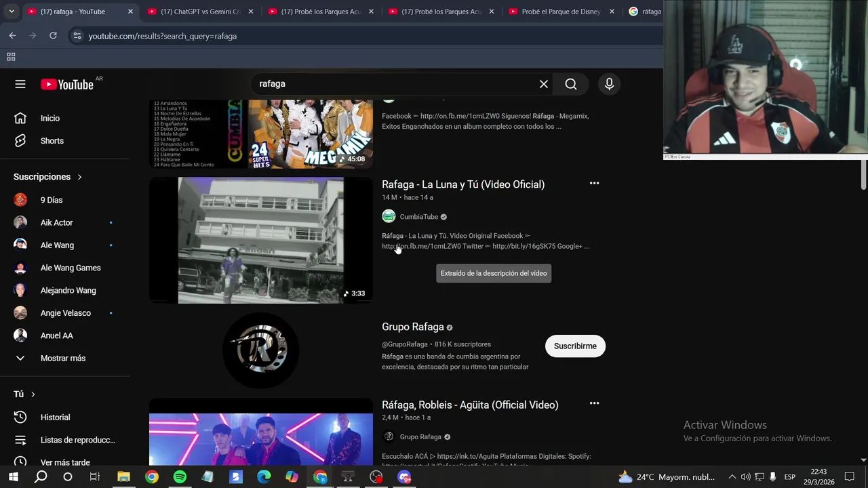The width and height of the screenshot is (868, 488).
Task: Click the browser address bar URL
Action: click(163, 36)
